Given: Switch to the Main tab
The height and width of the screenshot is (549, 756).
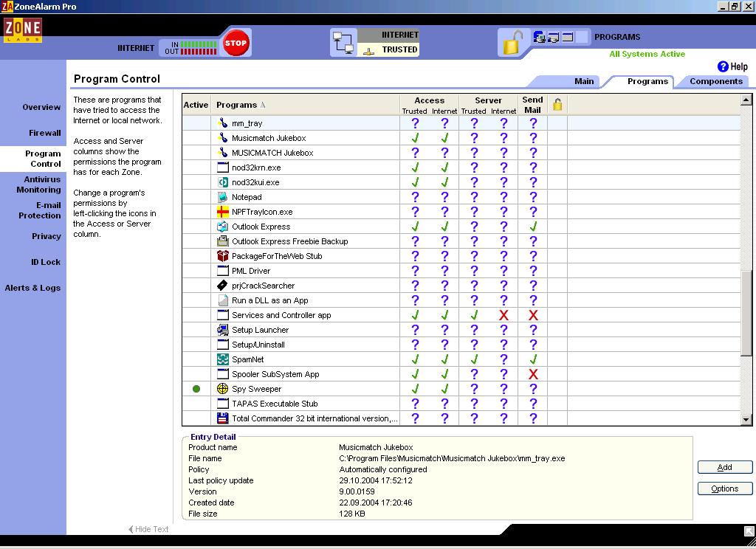Looking at the screenshot, I should coord(584,81).
